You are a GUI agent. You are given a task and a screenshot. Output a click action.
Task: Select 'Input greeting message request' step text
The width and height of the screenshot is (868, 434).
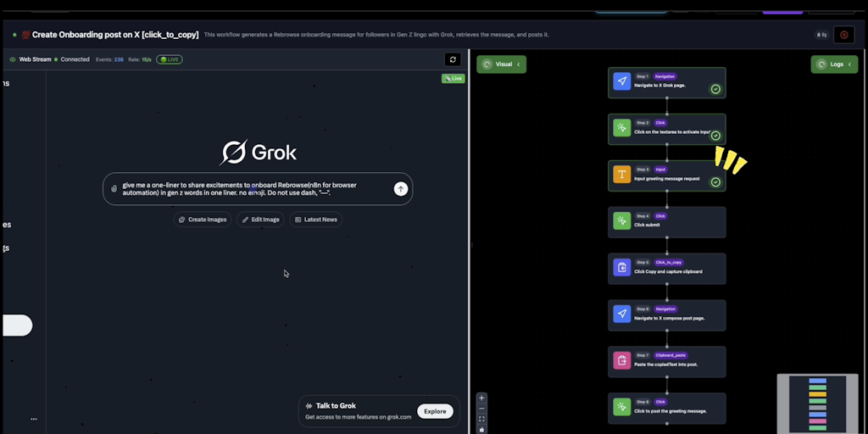click(667, 179)
